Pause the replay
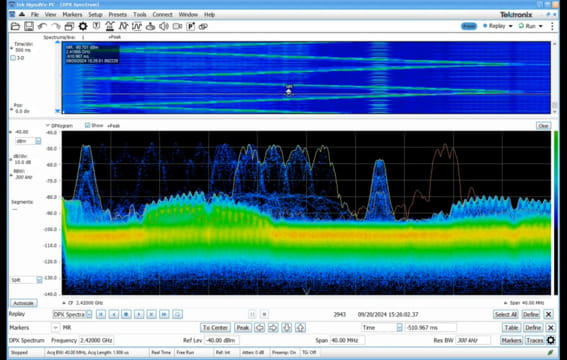This screenshot has height=360, width=567. pyautogui.click(x=252, y=314)
